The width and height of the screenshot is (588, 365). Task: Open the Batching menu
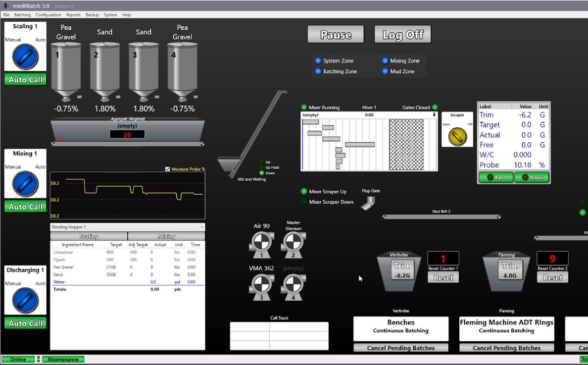[22, 15]
